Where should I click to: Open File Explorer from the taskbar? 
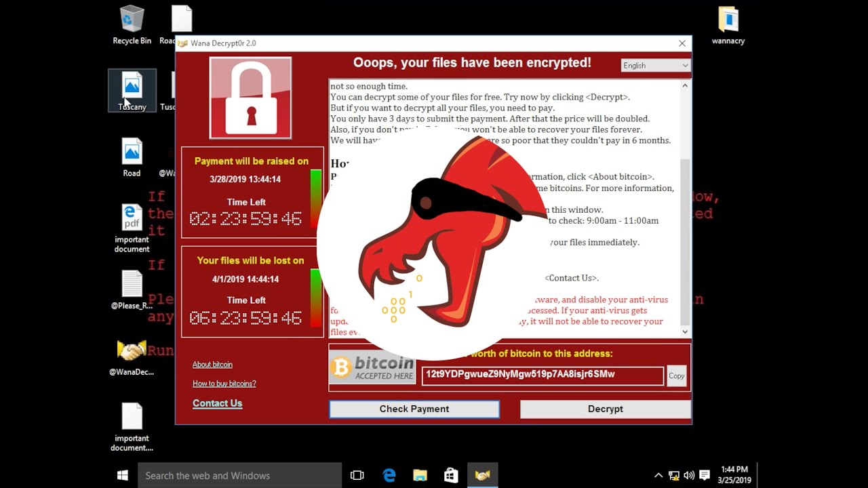pos(420,475)
